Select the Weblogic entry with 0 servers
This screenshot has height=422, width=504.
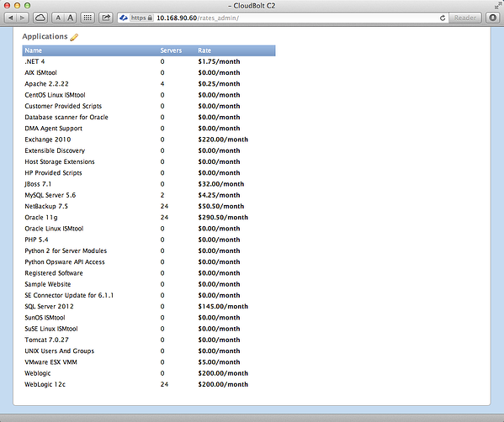(x=38, y=373)
